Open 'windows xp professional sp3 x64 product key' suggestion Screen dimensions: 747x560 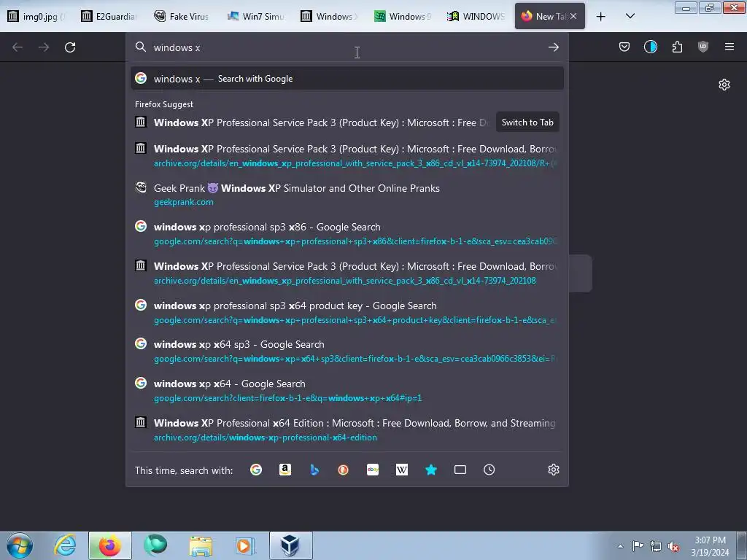tap(347, 312)
